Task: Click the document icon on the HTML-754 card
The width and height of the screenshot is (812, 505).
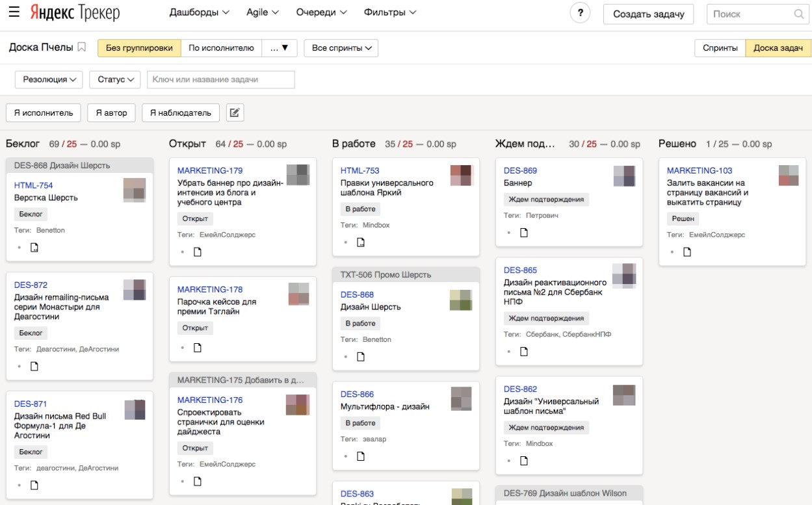Action: click(35, 247)
